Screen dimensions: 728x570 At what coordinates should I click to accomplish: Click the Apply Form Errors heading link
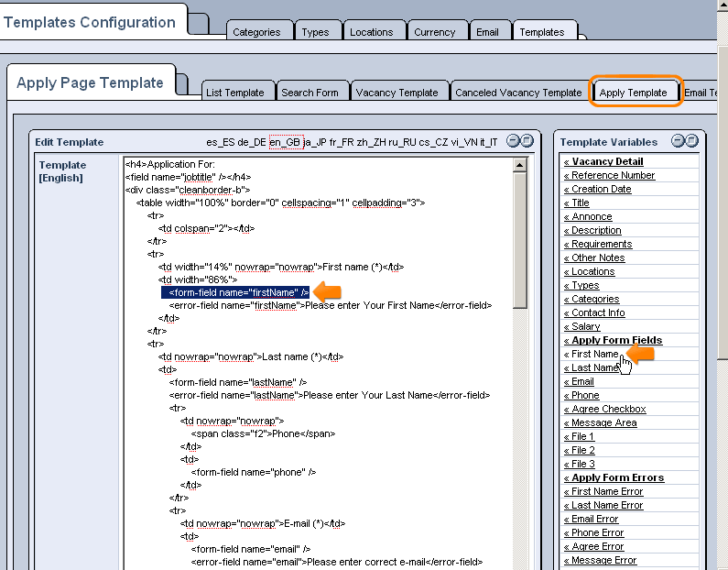tap(614, 477)
